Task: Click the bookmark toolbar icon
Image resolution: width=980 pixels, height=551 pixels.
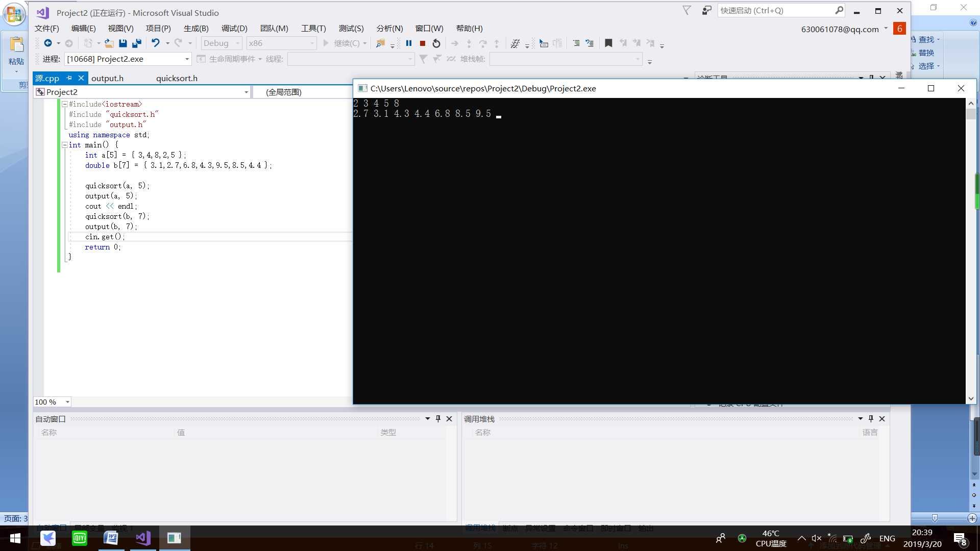Action: coord(608,43)
